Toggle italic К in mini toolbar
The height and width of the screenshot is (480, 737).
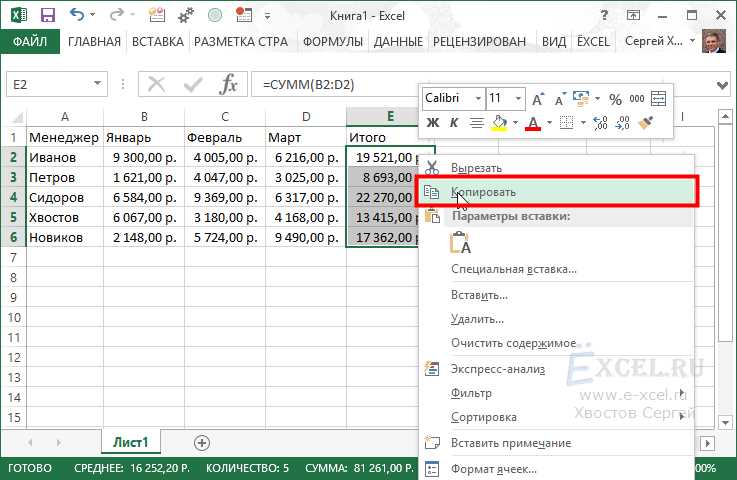coord(454,123)
